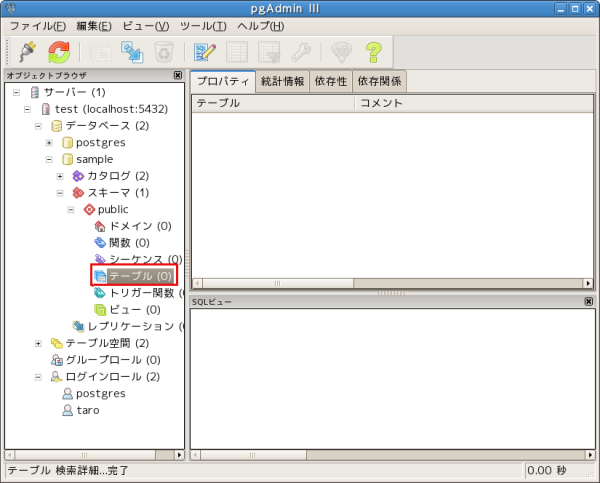Click the create new object toolbar icon
The height and width of the screenshot is (483, 600).
click(132, 52)
